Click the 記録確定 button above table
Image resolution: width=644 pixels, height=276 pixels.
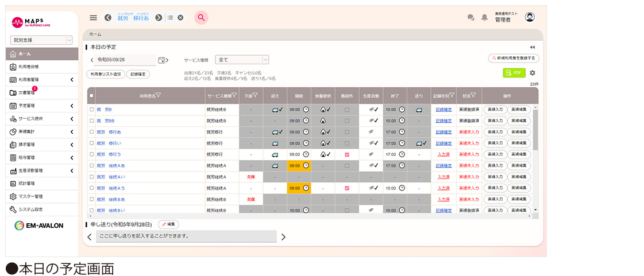[x=138, y=74]
